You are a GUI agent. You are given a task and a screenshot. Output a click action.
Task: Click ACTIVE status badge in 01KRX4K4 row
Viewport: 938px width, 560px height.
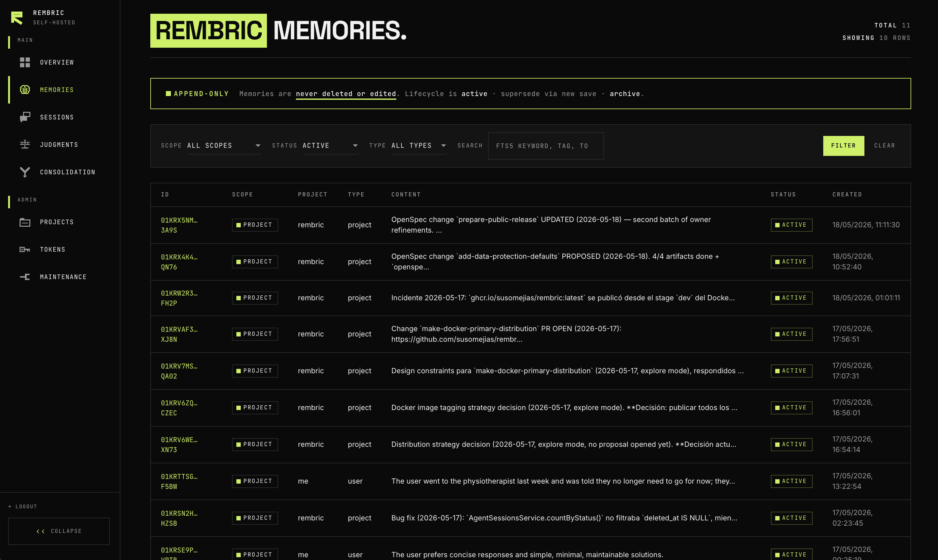click(791, 262)
